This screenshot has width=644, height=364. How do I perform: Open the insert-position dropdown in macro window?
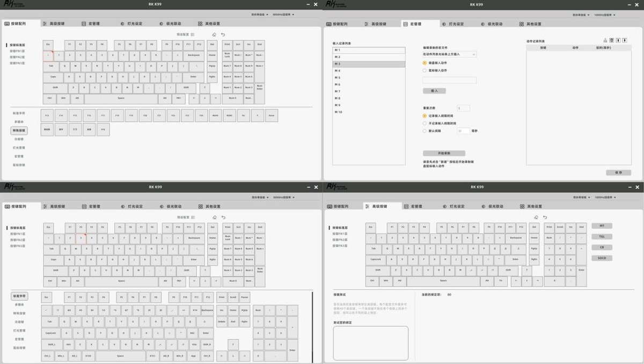coord(449,54)
